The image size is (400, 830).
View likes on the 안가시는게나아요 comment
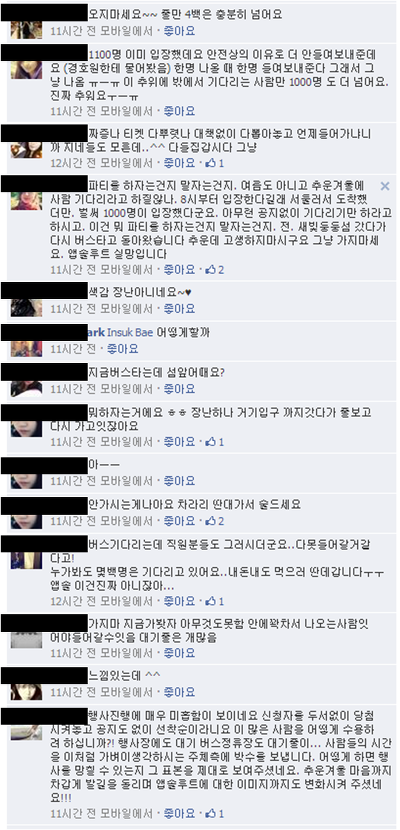point(214,521)
